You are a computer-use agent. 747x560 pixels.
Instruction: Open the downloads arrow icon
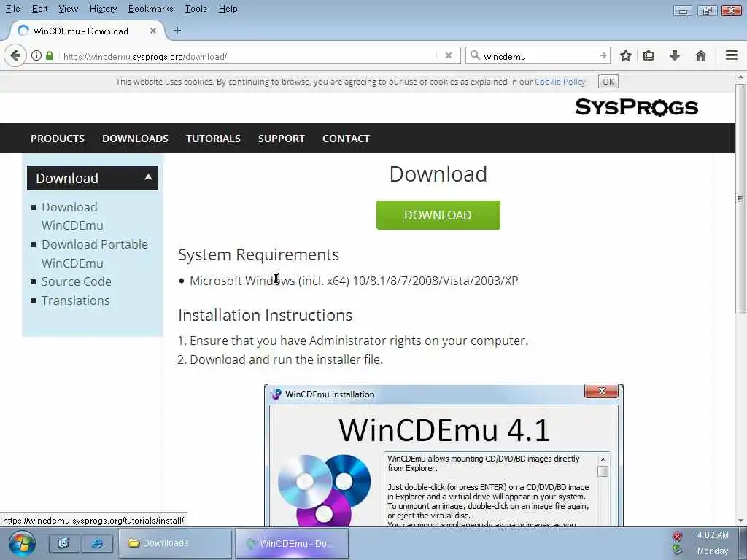click(675, 55)
